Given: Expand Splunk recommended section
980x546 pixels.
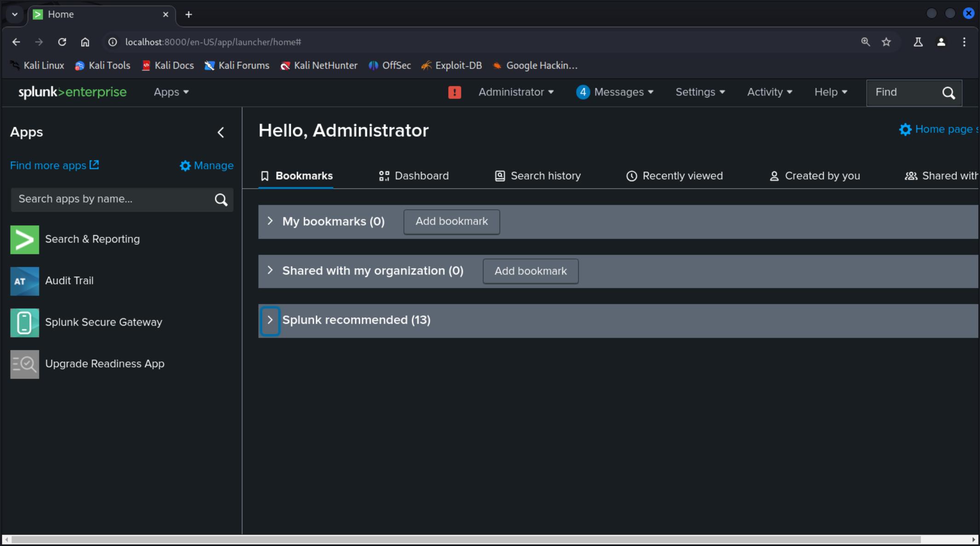Looking at the screenshot, I should (x=270, y=320).
